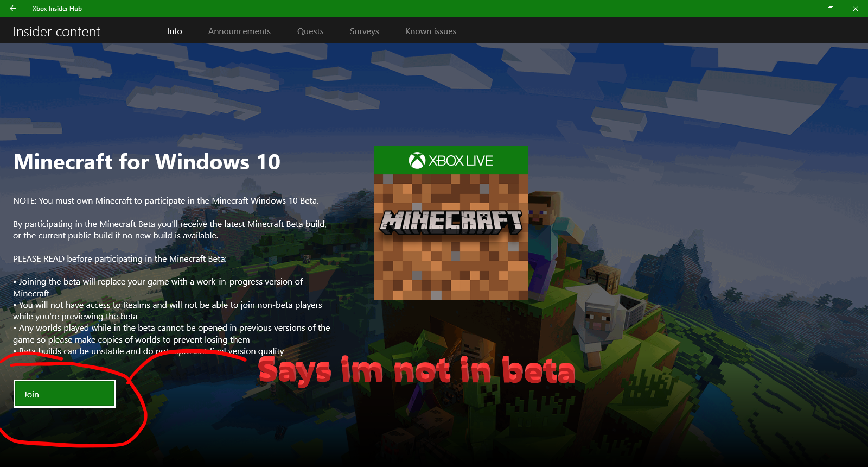Screen dimensions: 868x467
Task: Click the 'NOTE: You must own Minecraft' line
Action: click(166, 201)
